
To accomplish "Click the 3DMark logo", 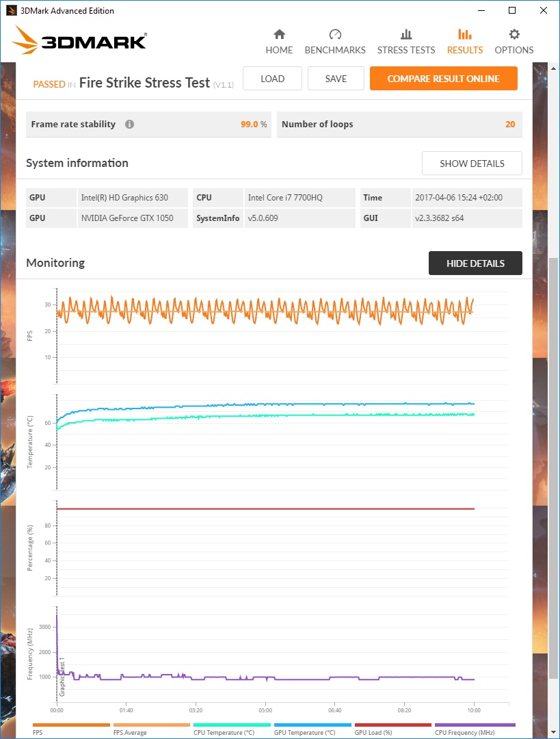I will [79, 40].
